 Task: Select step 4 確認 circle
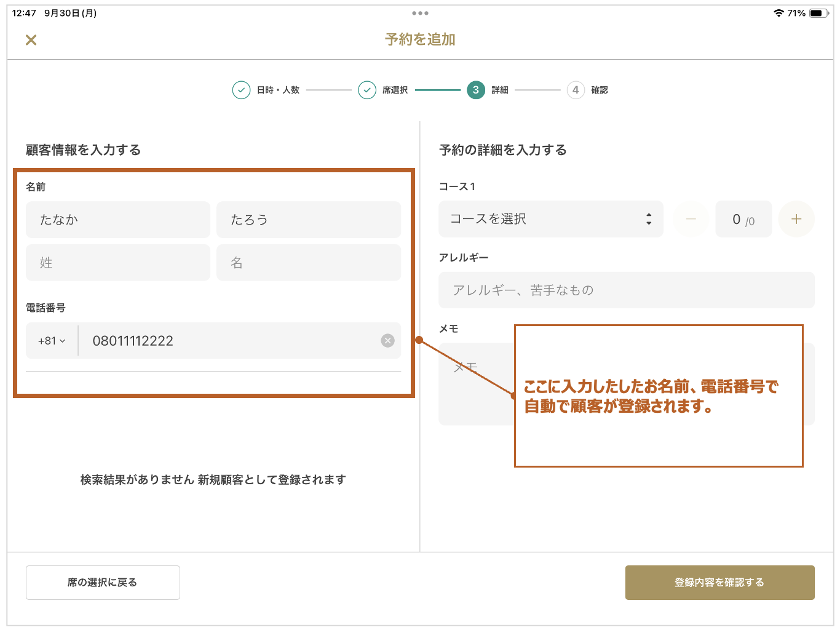[576, 90]
